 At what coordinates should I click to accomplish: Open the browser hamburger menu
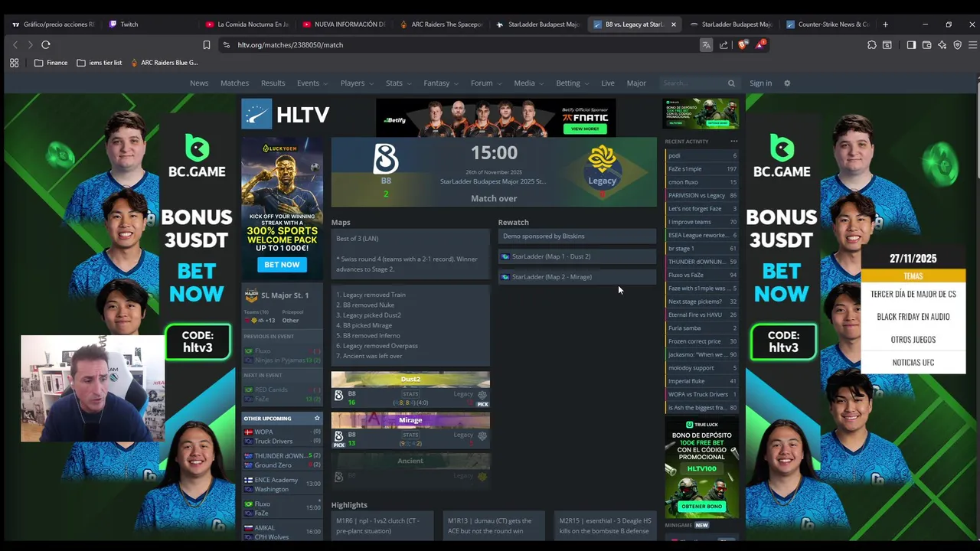(x=972, y=45)
